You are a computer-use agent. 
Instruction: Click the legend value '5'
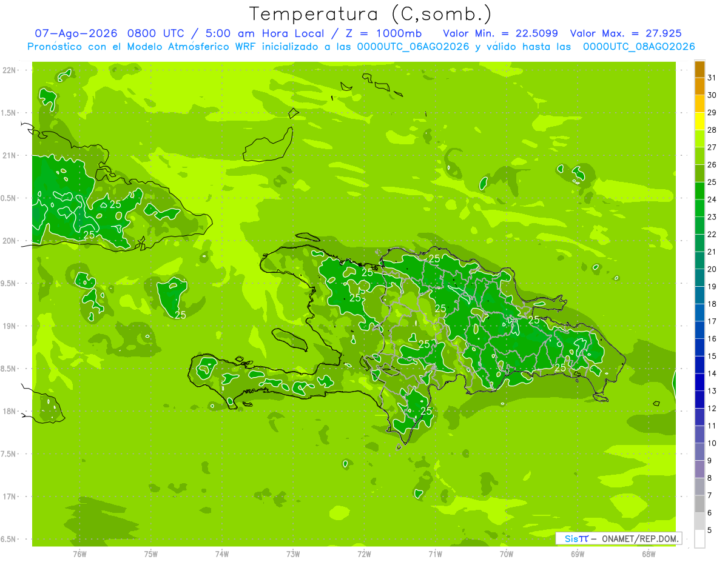[x=710, y=530]
